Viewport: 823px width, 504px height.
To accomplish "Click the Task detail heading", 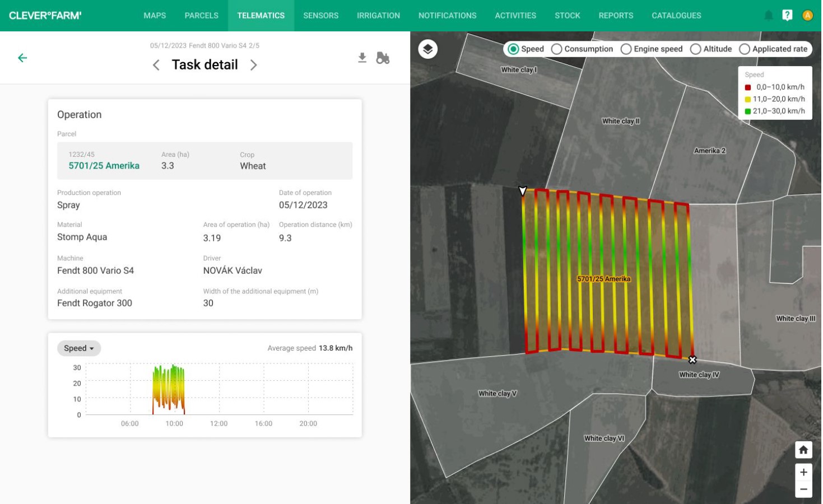I will pyautogui.click(x=205, y=65).
